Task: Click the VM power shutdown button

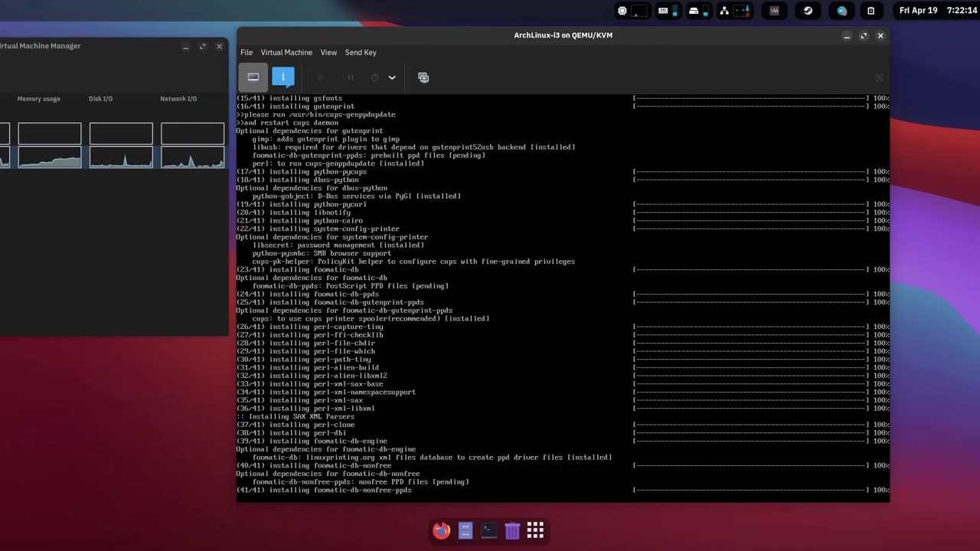Action: (x=374, y=77)
